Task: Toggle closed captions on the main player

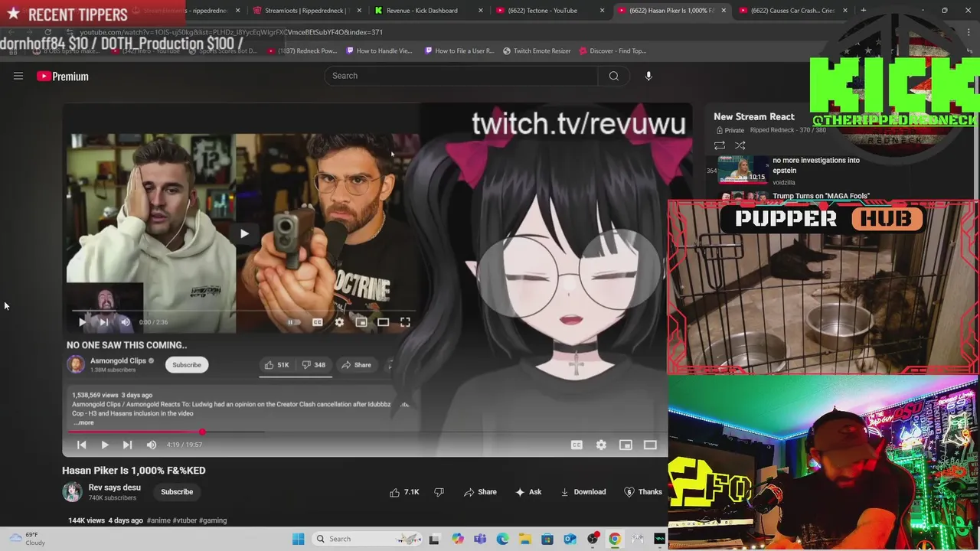Action: 577,445
